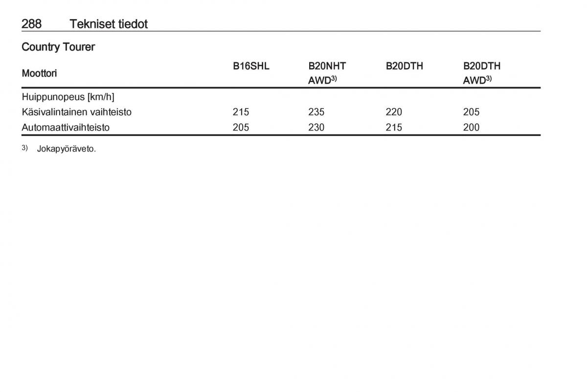Click the B20DTH AWD column header
587x392 pixels.
[482, 73]
